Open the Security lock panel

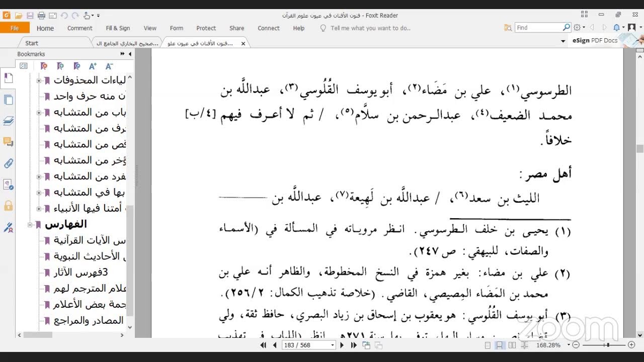coord(8,206)
